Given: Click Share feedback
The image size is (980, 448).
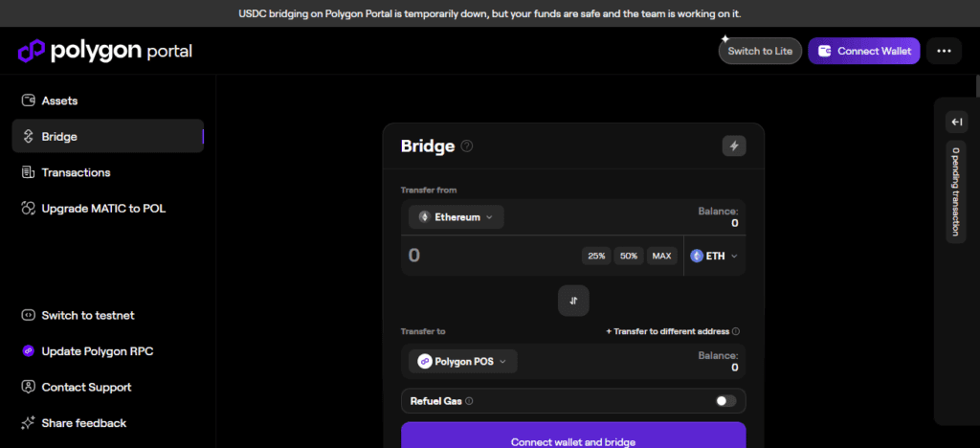Looking at the screenshot, I should [x=107, y=423].
